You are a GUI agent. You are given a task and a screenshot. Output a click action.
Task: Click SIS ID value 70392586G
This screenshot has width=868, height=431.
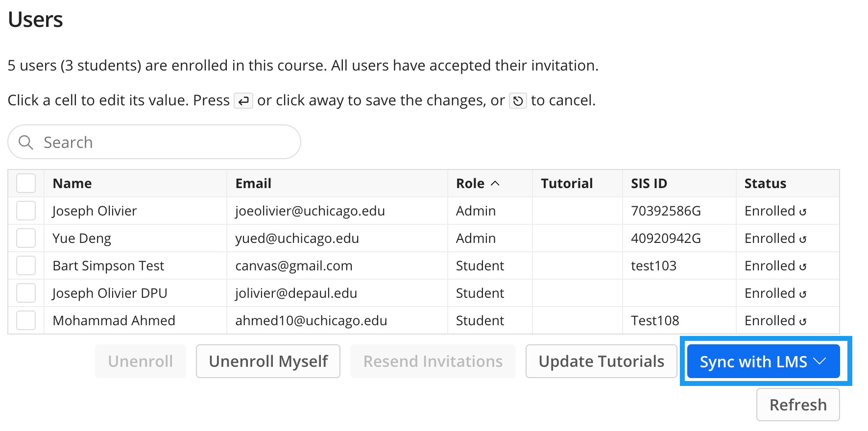click(x=666, y=211)
